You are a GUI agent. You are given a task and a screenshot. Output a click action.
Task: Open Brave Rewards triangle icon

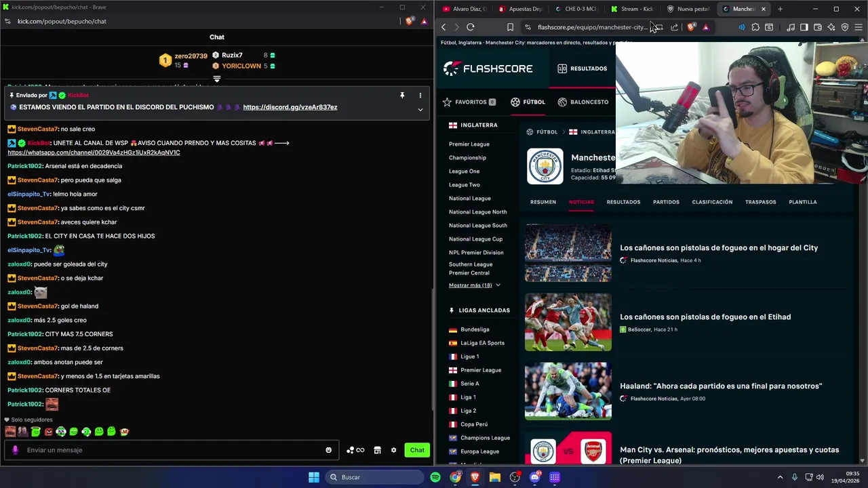click(x=706, y=27)
